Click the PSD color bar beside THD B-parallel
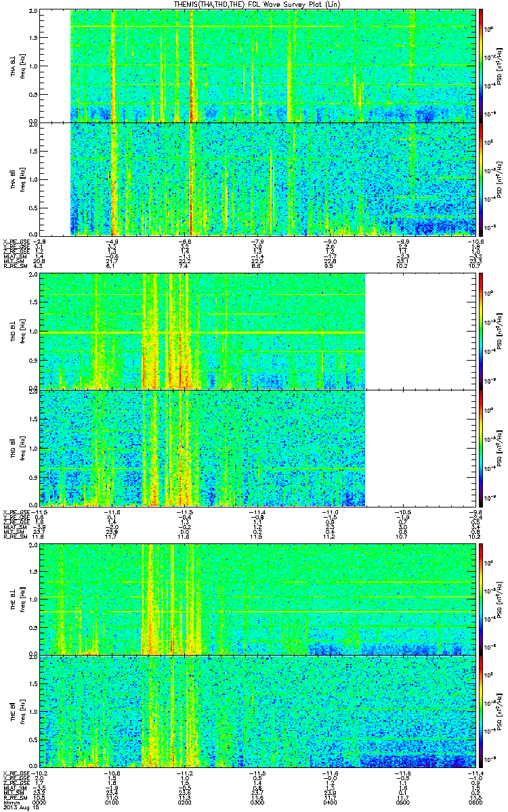This screenshot has width=508, height=812. coord(481,447)
